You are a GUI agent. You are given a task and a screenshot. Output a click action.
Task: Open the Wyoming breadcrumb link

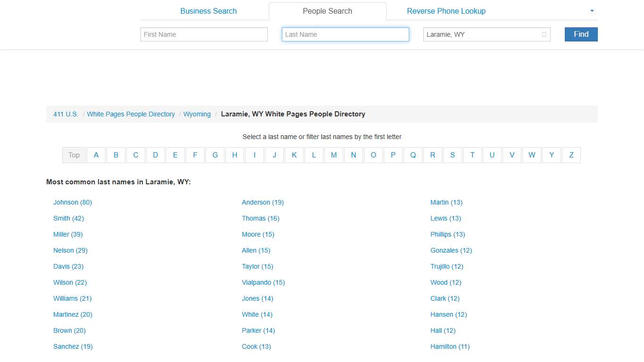tap(197, 114)
